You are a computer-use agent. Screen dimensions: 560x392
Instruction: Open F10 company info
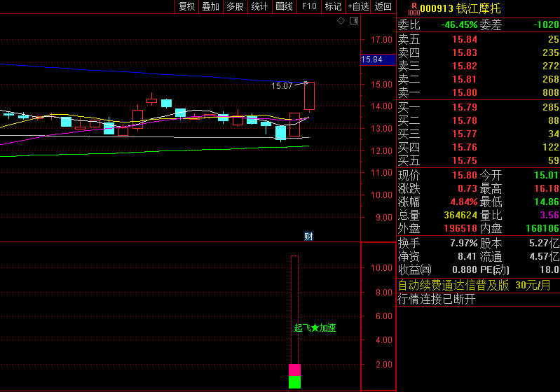click(x=309, y=6)
